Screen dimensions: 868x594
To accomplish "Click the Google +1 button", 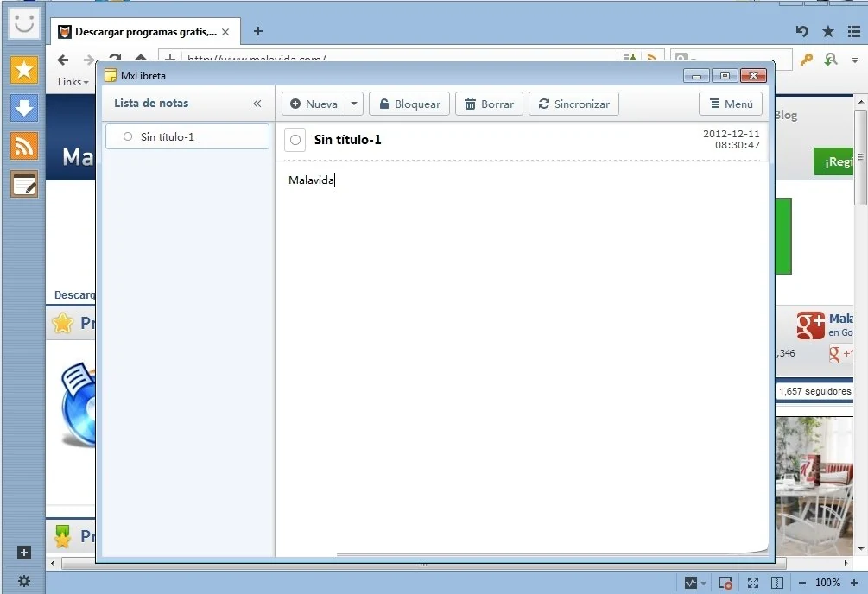I will 841,353.
